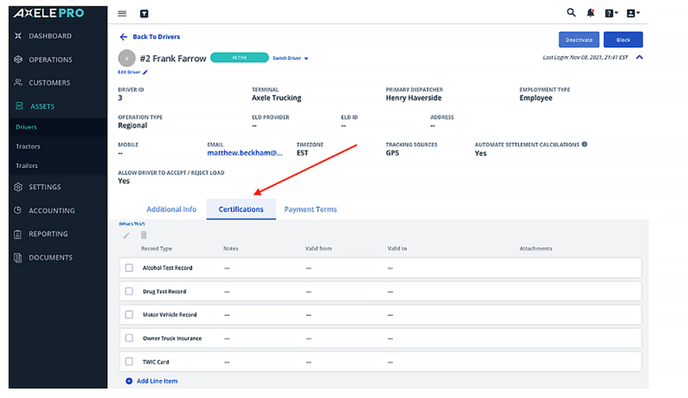Open Dashboard from the sidebar
Image resolution: width=688 pixels, height=398 pixels.
click(50, 36)
